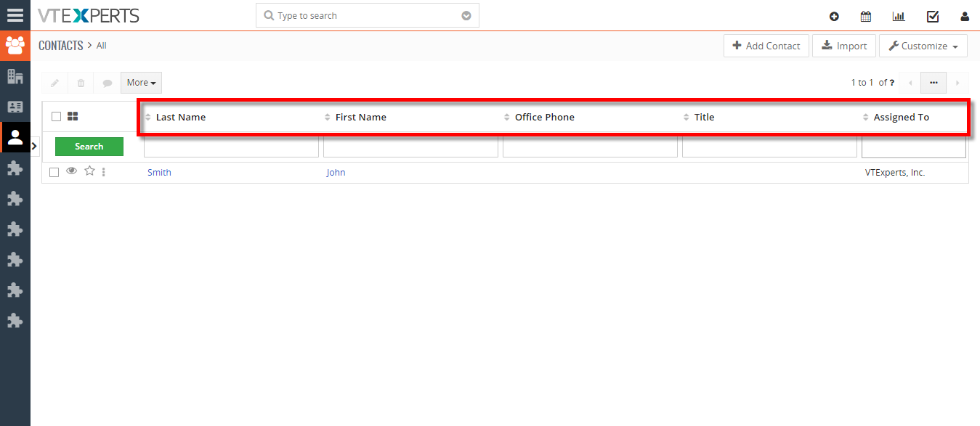
Task: Click the VTExperts logo
Action: [x=89, y=15]
